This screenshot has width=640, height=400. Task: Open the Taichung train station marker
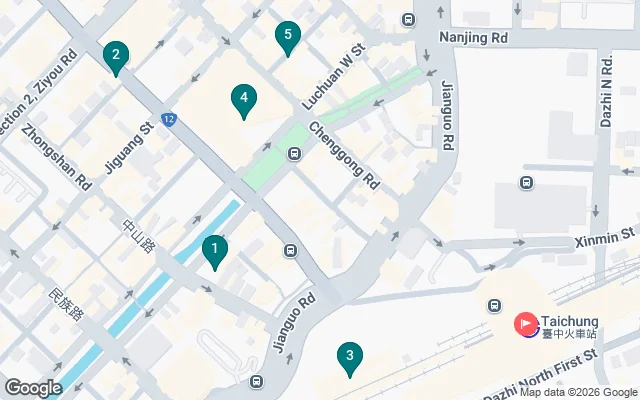click(x=526, y=324)
